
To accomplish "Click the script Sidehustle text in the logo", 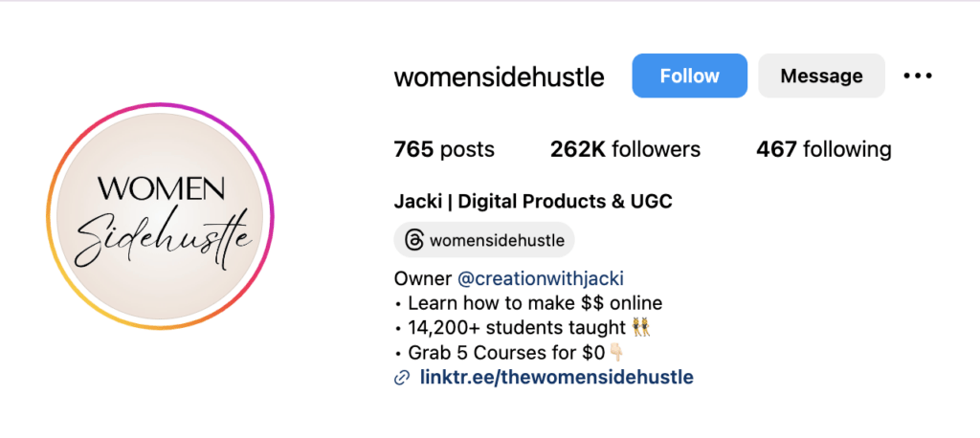I will [x=164, y=240].
